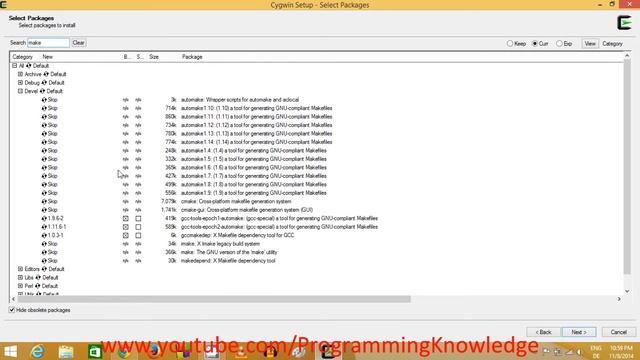Viewport: 640px width, 360px height.
Task: Cycle Skip icon for automake1.14 package
Action: click(x=44, y=142)
